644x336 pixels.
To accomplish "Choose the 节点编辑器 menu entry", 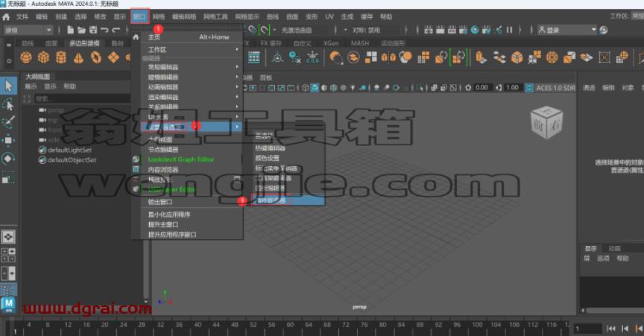I will click(x=163, y=150).
